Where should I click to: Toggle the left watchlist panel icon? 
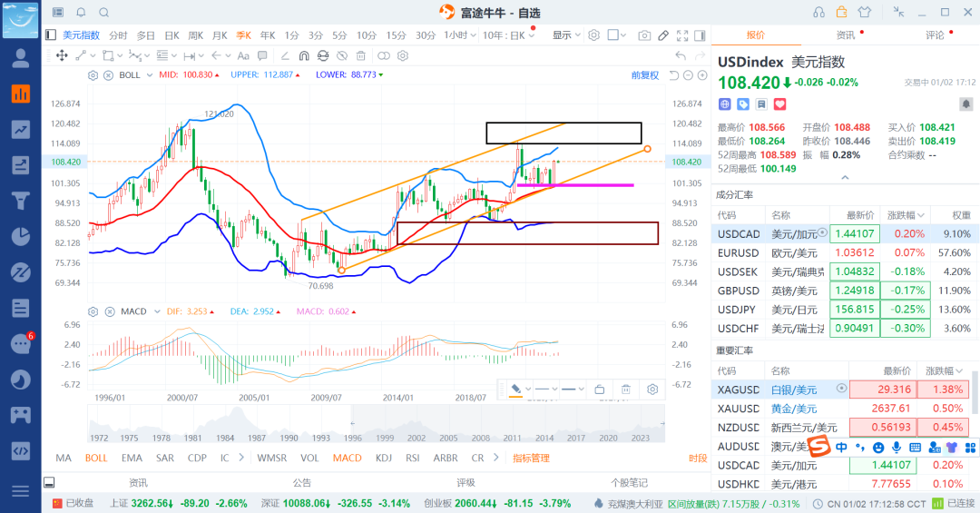(51, 35)
